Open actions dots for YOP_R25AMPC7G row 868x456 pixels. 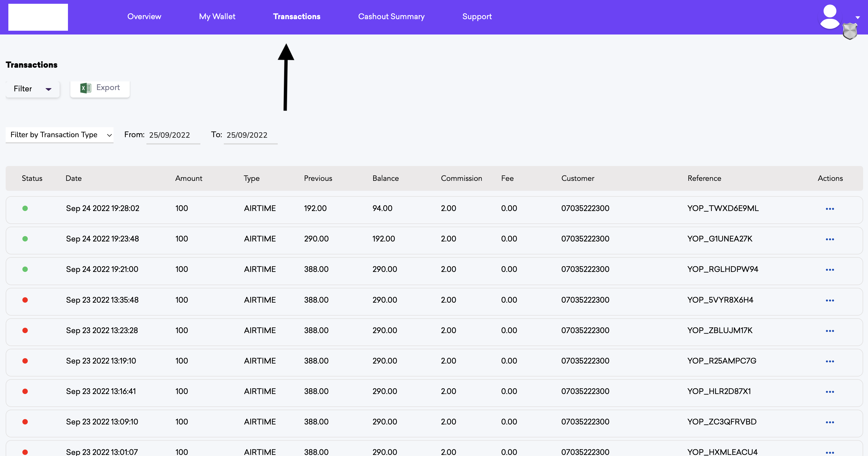(830, 361)
